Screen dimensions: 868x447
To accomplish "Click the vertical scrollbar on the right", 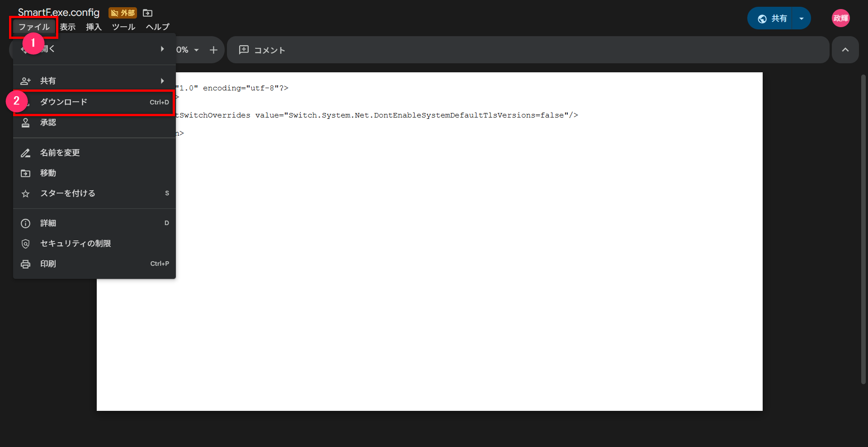I will (x=863, y=226).
